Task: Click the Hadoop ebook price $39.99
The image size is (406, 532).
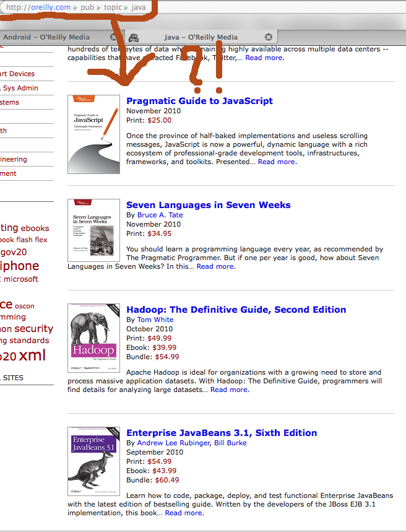Action: [165, 347]
